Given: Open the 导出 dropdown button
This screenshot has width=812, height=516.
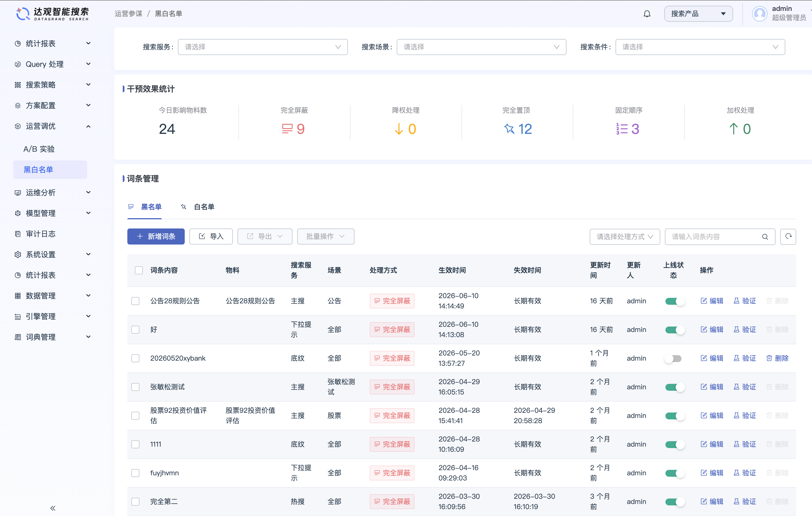Looking at the screenshot, I should coord(265,236).
